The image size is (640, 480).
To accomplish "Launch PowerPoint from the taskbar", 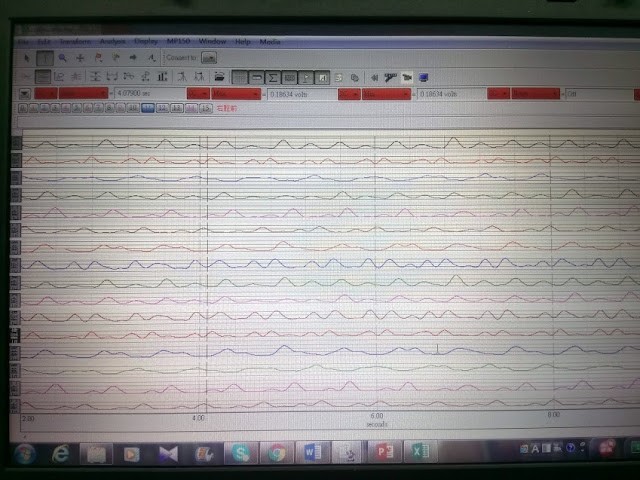I will (x=383, y=452).
